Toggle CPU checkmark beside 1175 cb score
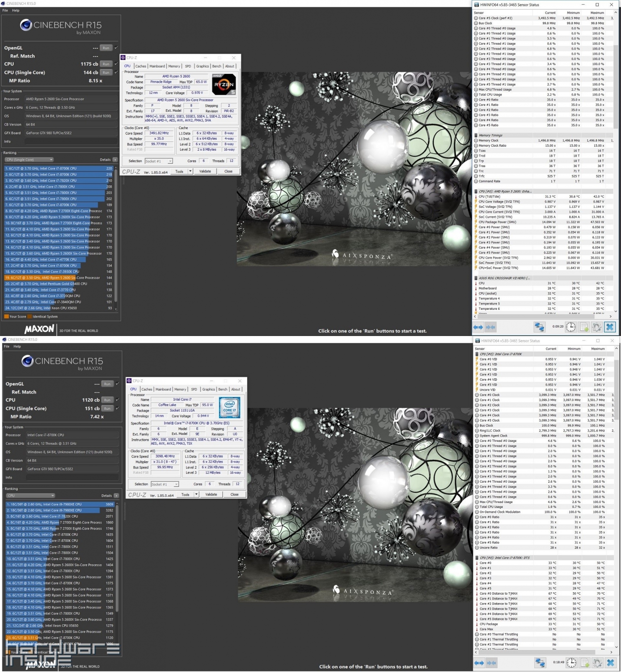 pos(116,64)
